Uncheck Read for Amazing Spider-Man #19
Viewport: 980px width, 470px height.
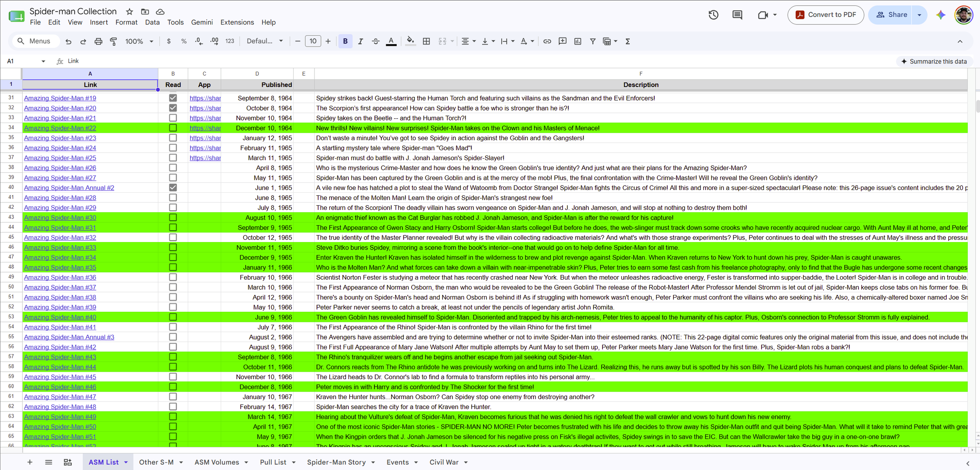tap(173, 98)
